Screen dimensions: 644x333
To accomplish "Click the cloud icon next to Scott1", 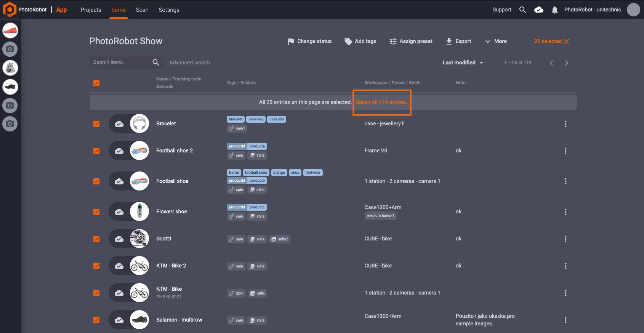I will (119, 239).
